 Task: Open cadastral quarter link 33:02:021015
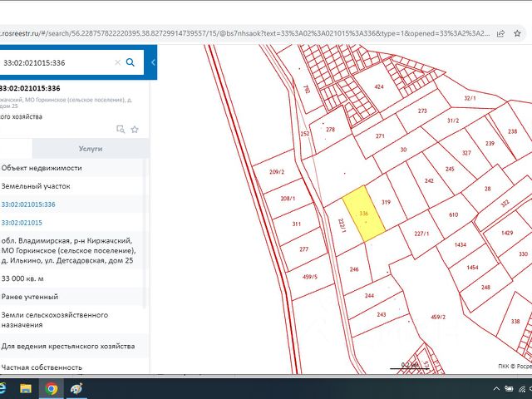(22, 223)
